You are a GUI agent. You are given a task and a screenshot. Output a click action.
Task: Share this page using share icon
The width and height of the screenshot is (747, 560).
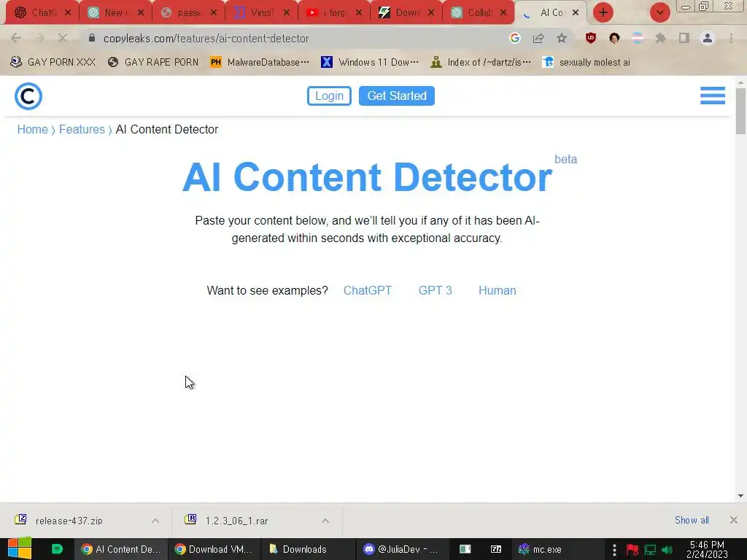538,38
